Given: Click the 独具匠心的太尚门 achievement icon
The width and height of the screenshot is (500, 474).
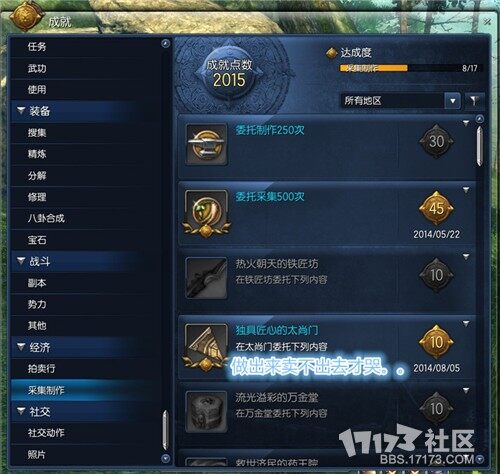Looking at the screenshot, I should (206, 347).
